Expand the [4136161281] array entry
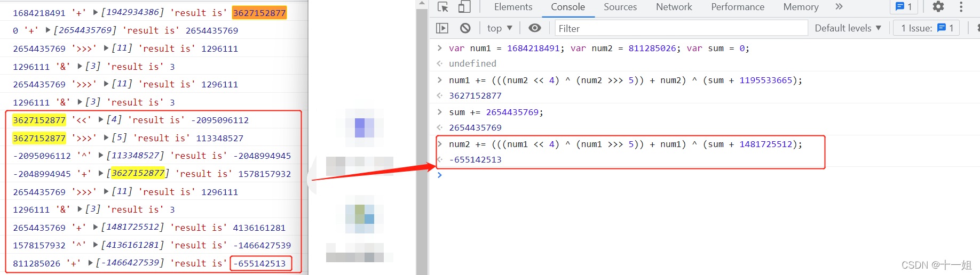Image resolution: width=980 pixels, height=275 pixels. click(x=96, y=245)
